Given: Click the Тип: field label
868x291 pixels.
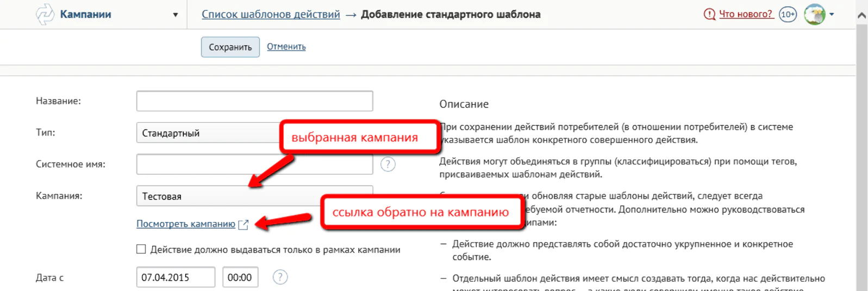Looking at the screenshot, I should [46, 133].
